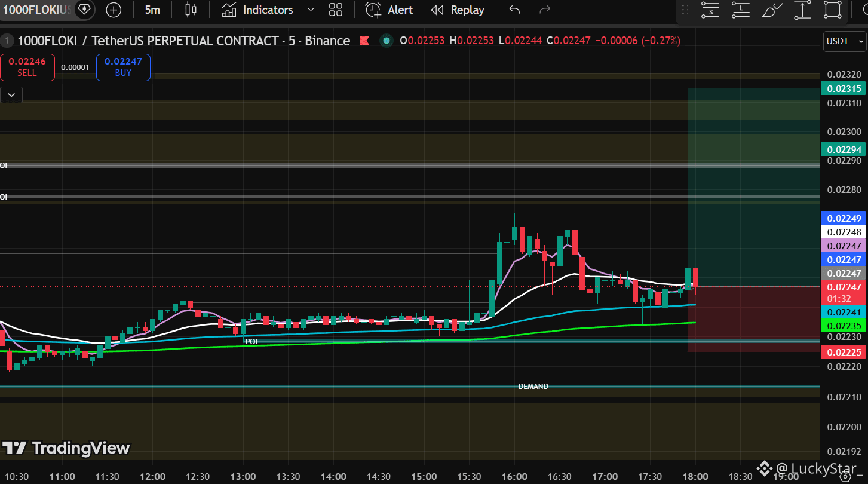Open the Indicators dialog
Image resolution: width=868 pixels, height=484 pixels.
(x=257, y=10)
